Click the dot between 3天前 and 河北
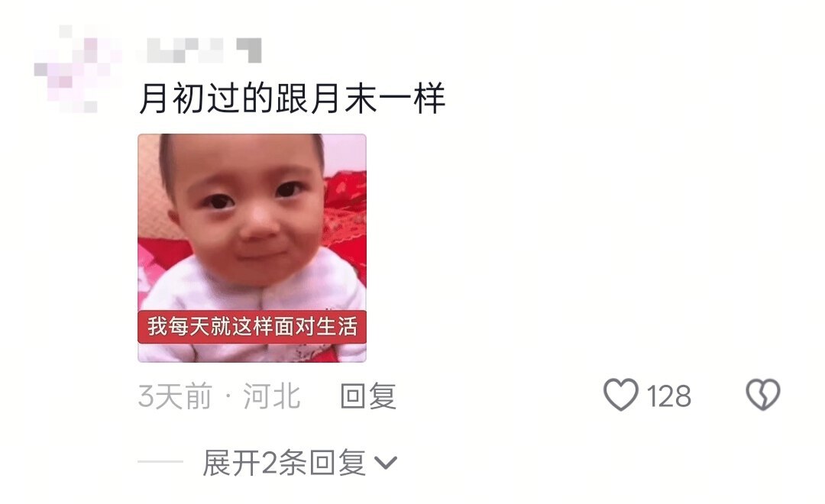 click(228, 397)
